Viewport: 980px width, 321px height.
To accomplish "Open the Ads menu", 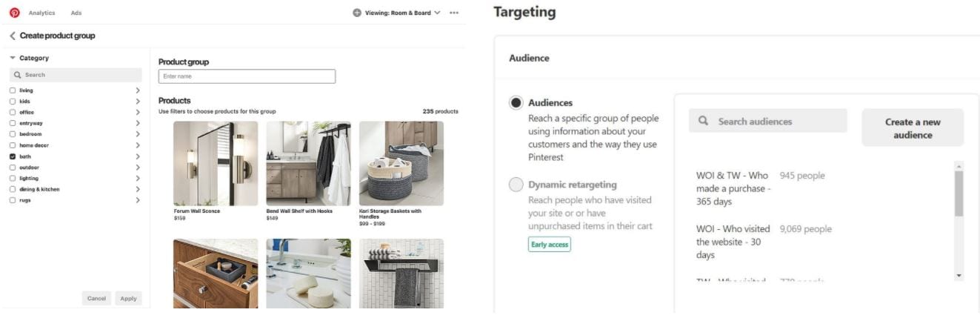I will [76, 13].
